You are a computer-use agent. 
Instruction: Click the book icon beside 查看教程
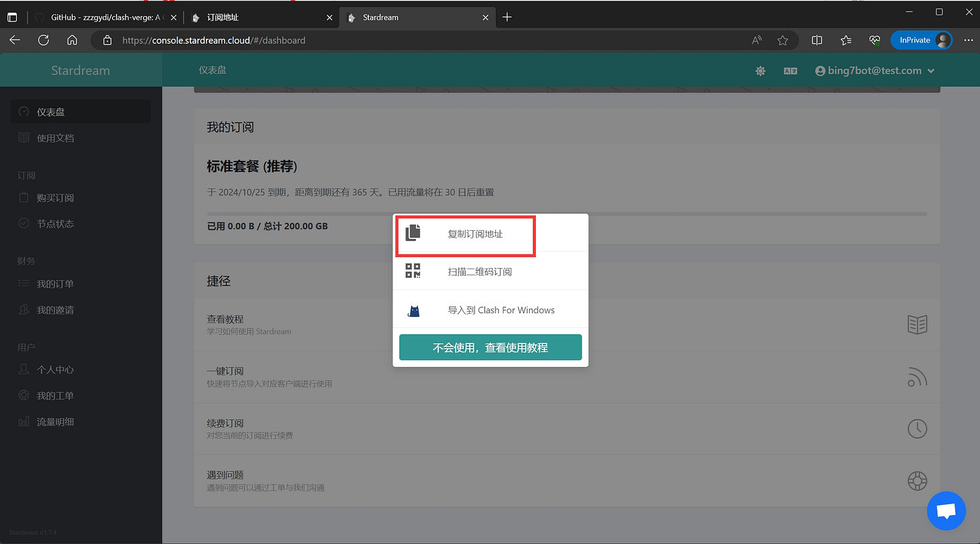click(917, 325)
